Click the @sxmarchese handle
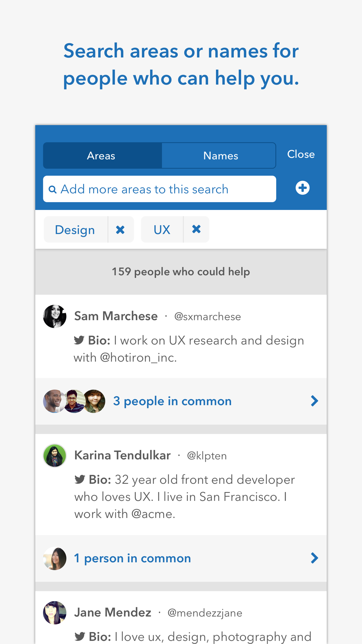Viewport: 362px width, 644px height. (208, 317)
